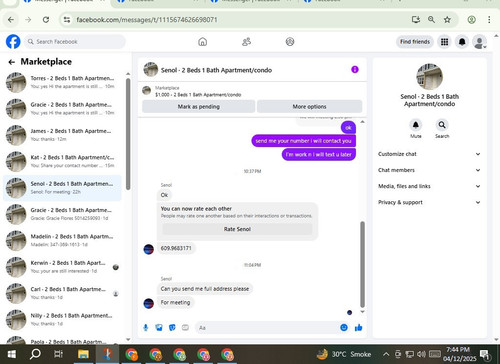Expand Media, files and links section

429,186
